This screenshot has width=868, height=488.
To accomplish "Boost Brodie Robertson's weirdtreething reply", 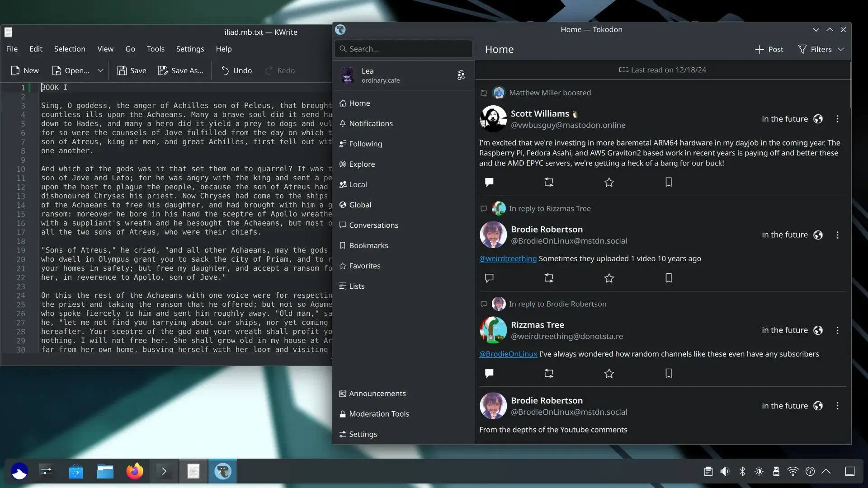I will pyautogui.click(x=549, y=278).
